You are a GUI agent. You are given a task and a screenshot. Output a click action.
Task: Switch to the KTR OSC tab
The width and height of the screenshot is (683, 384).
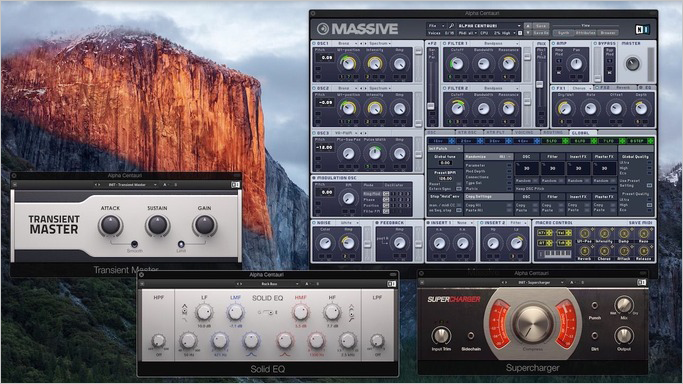click(469, 132)
